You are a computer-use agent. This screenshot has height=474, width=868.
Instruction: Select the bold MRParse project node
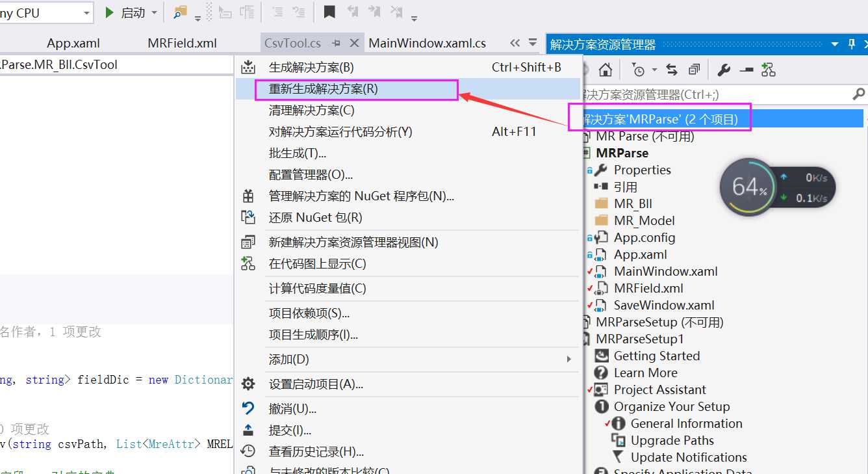tap(622, 153)
